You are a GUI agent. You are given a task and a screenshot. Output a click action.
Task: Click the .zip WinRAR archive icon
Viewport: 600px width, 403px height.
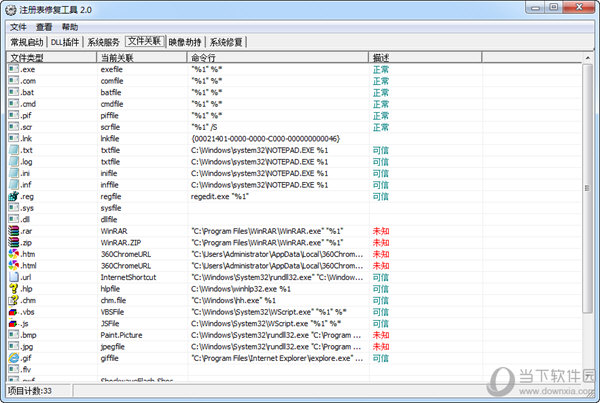click(x=14, y=242)
